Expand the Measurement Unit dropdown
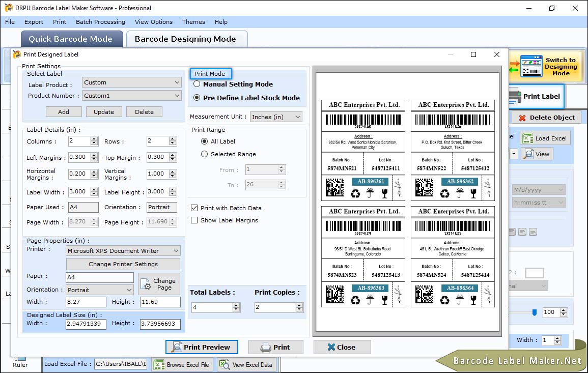The height and width of the screenshot is (373, 588). pyautogui.click(x=276, y=117)
